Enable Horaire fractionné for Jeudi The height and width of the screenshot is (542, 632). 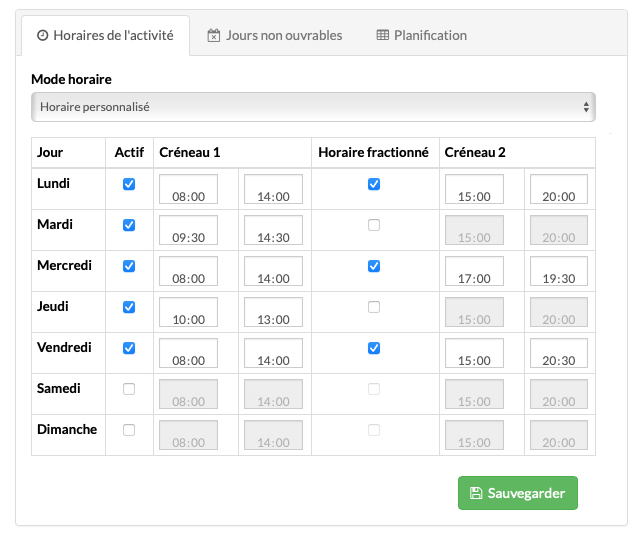(374, 307)
